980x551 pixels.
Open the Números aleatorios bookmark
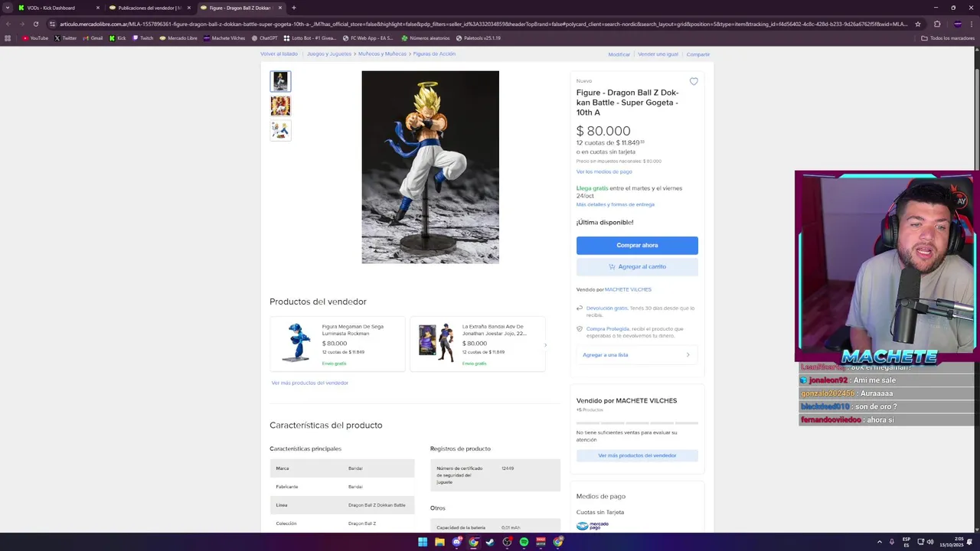point(426,38)
